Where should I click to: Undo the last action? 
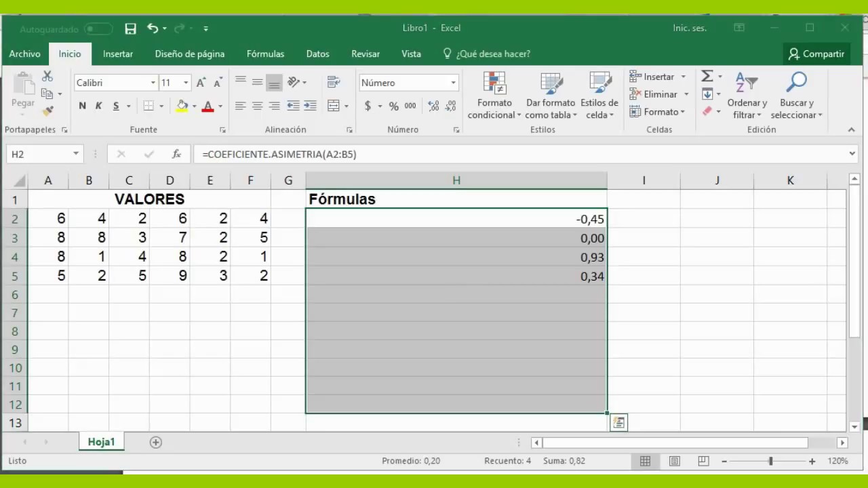tap(153, 28)
